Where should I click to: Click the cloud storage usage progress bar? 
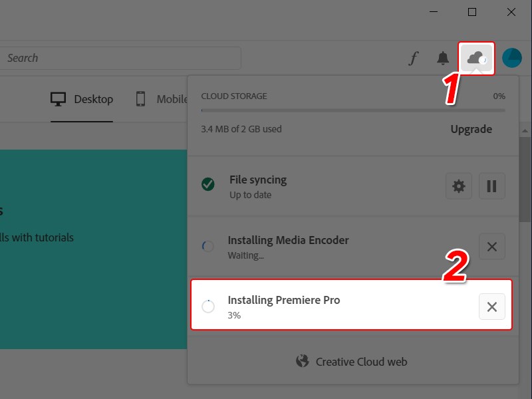click(x=352, y=110)
